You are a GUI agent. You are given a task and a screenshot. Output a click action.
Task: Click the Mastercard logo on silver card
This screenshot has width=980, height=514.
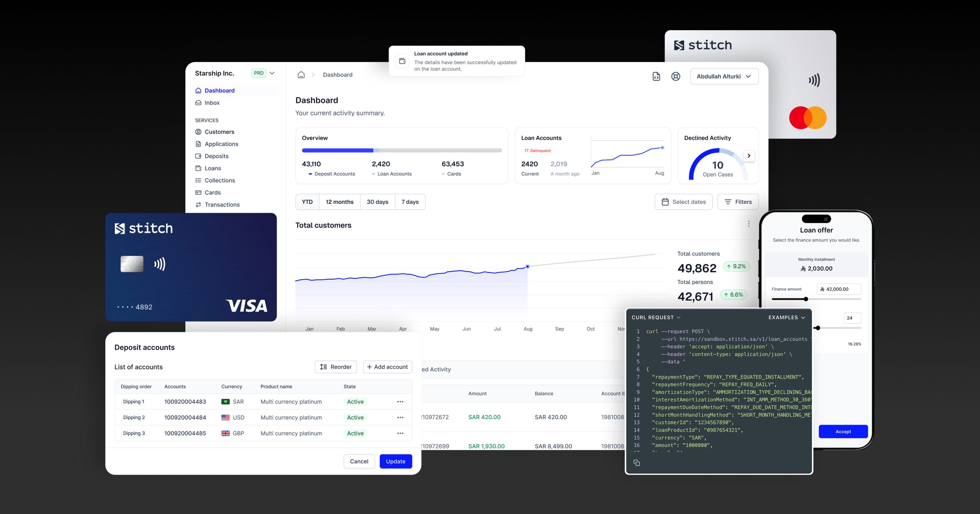click(808, 118)
